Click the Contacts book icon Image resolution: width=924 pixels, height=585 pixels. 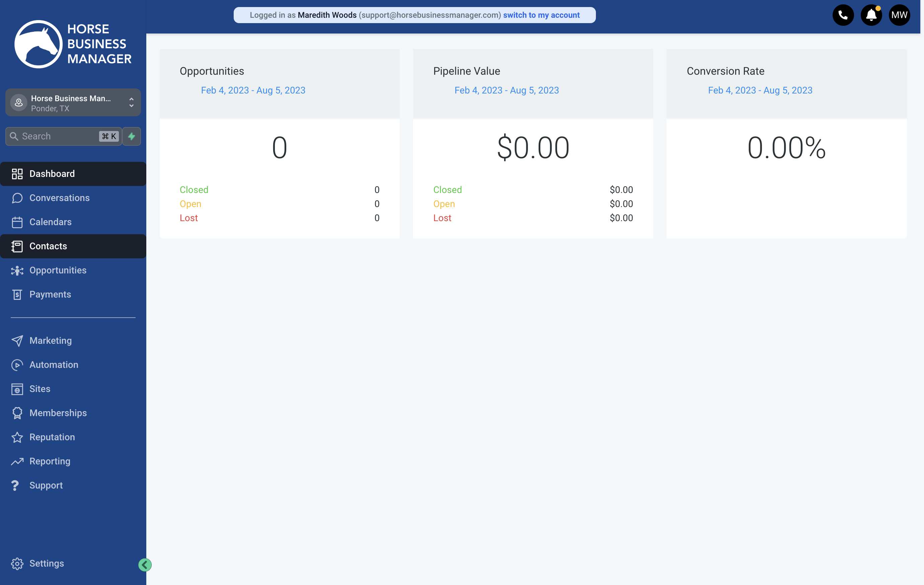click(17, 246)
